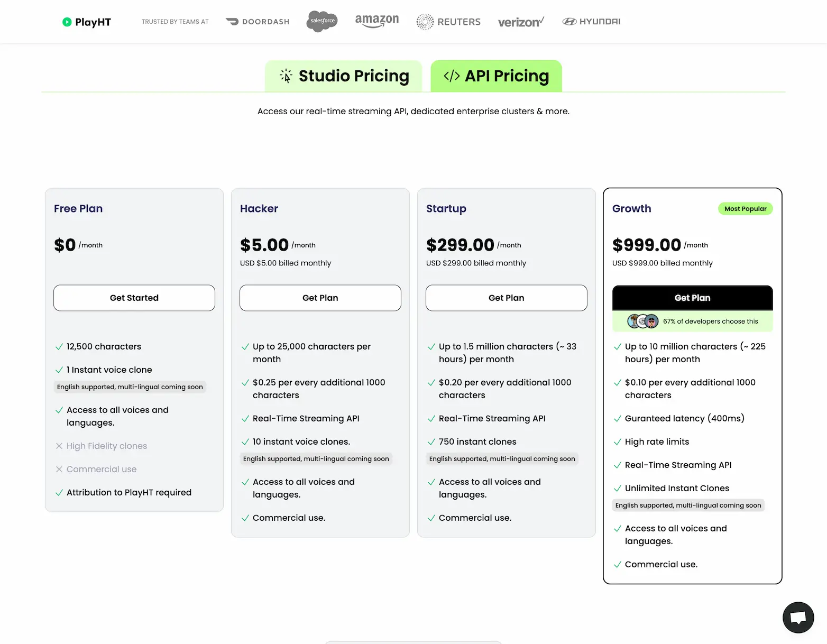Click the checkmark beside Commercial use on Growth
The height and width of the screenshot is (644, 827).
(x=618, y=564)
